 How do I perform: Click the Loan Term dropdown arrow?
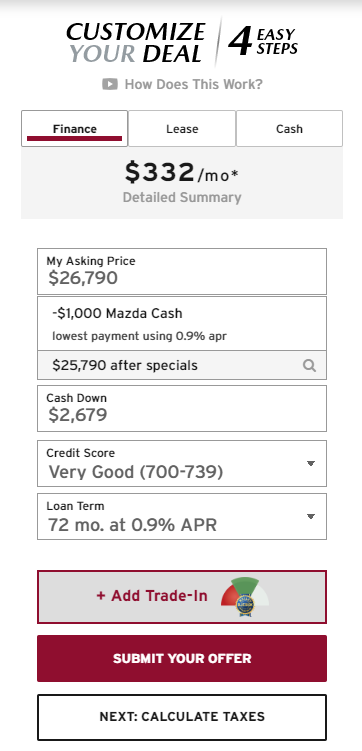click(311, 516)
